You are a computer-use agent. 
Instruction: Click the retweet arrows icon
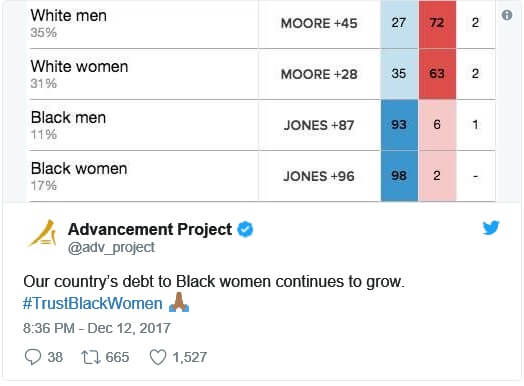pos(91,357)
